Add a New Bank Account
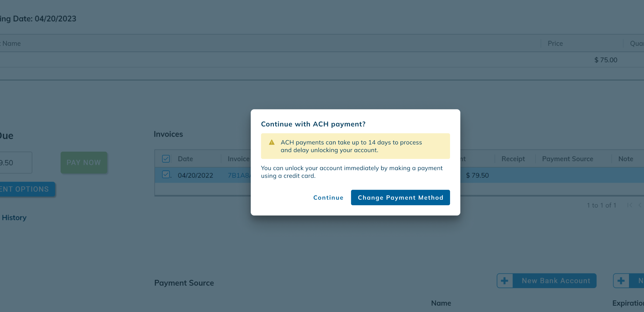 pos(546,281)
